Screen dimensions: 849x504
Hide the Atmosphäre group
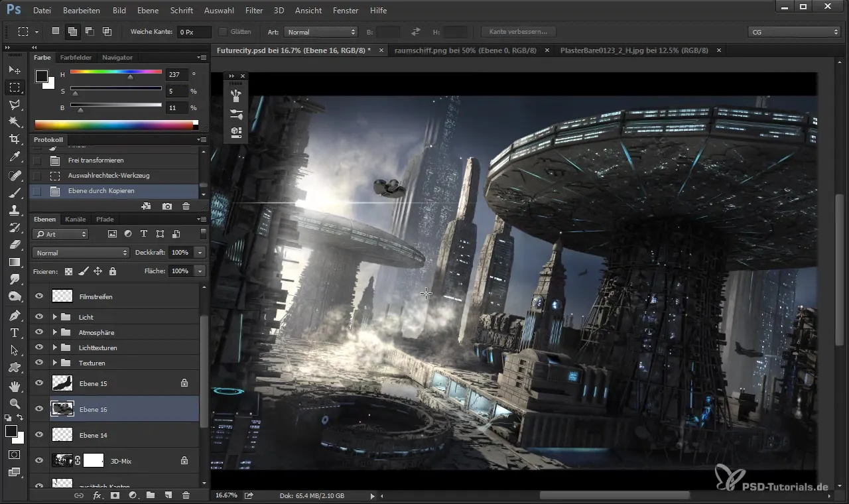(39, 332)
